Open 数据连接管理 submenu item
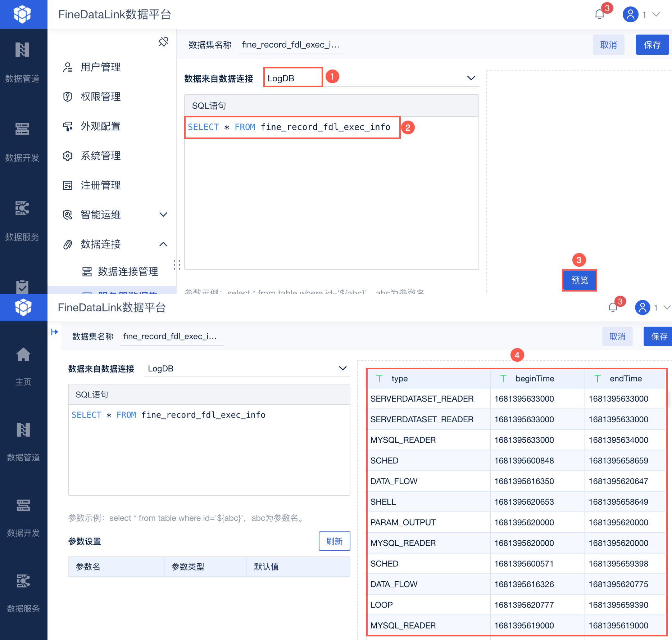Image resolution: width=672 pixels, height=640 pixels. point(128,272)
